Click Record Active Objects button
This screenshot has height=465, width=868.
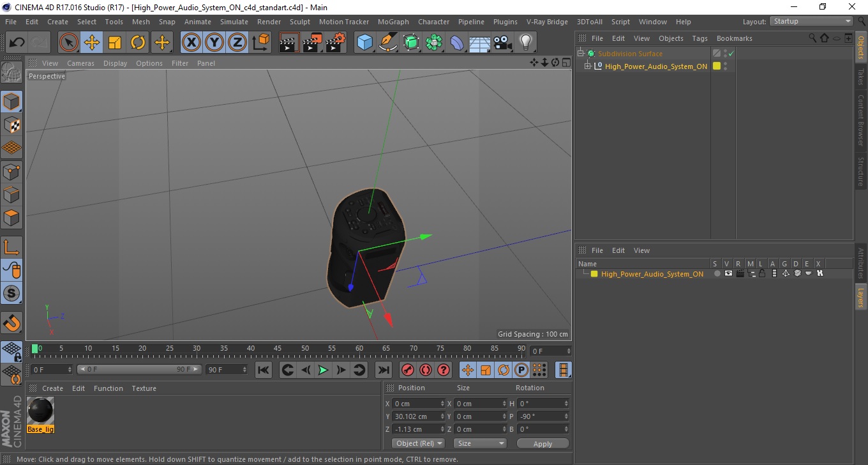[408, 370]
